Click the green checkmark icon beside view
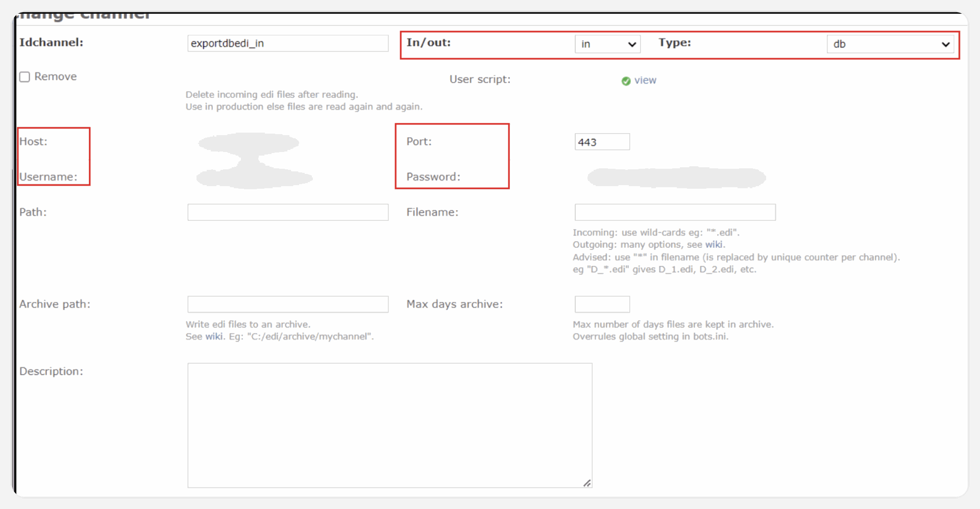The height and width of the screenshot is (509, 980). pos(626,81)
